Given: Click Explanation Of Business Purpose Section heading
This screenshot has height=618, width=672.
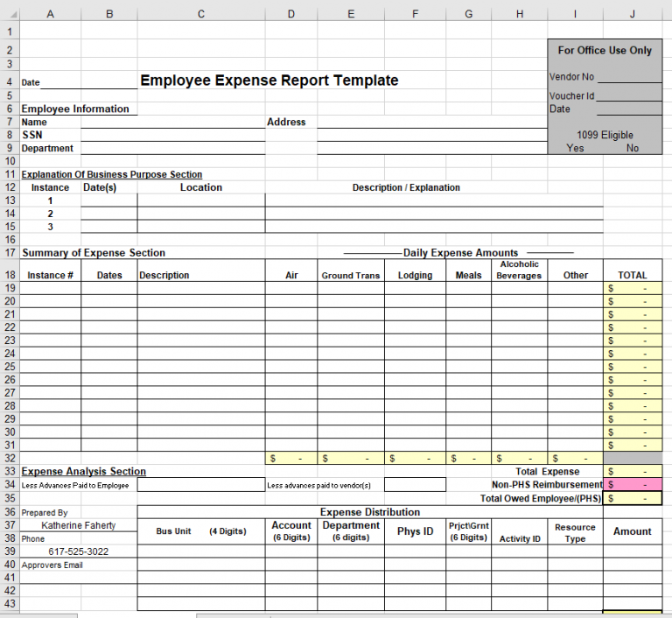Looking at the screenshot, I should (x=112, y=174).
